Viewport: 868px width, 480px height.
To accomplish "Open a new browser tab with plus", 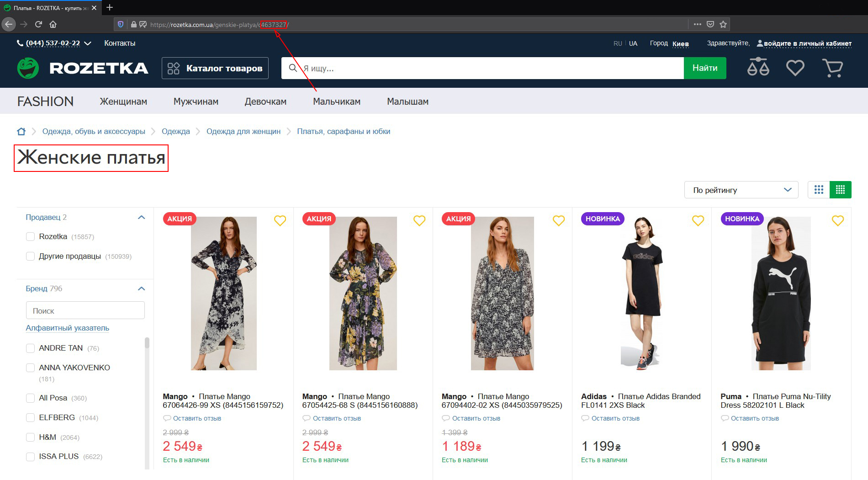I will (110, 7).
